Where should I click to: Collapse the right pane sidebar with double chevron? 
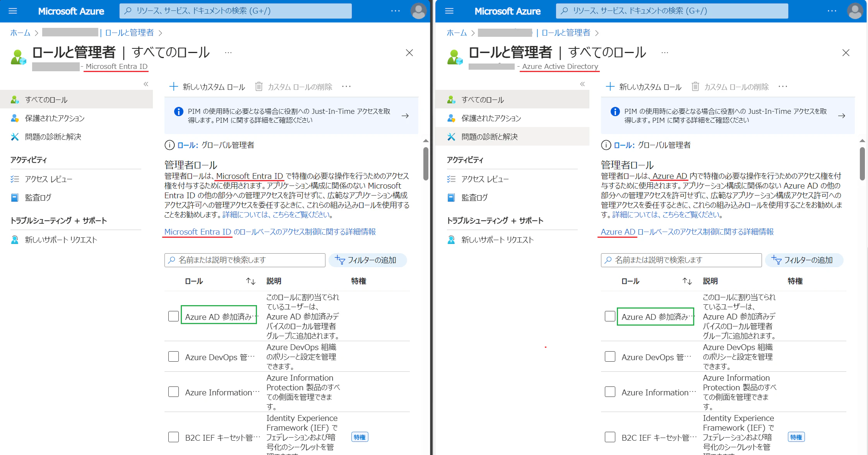582,84
